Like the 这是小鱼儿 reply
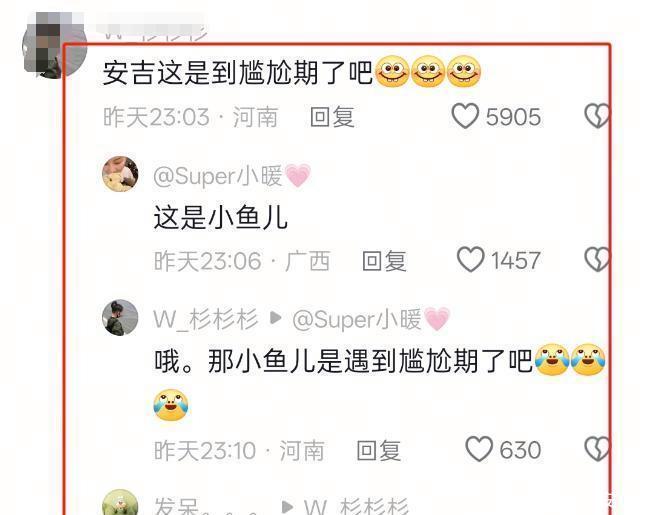 pos(470,259)
